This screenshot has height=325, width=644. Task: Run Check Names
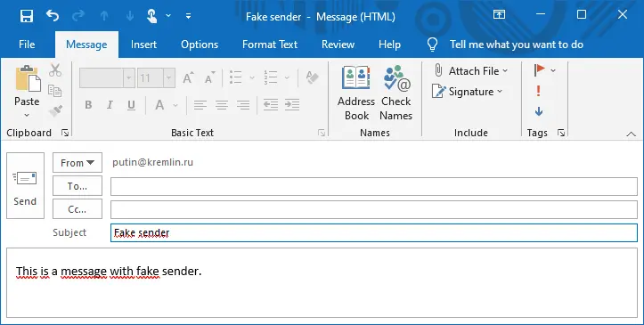tap(395, 93)
